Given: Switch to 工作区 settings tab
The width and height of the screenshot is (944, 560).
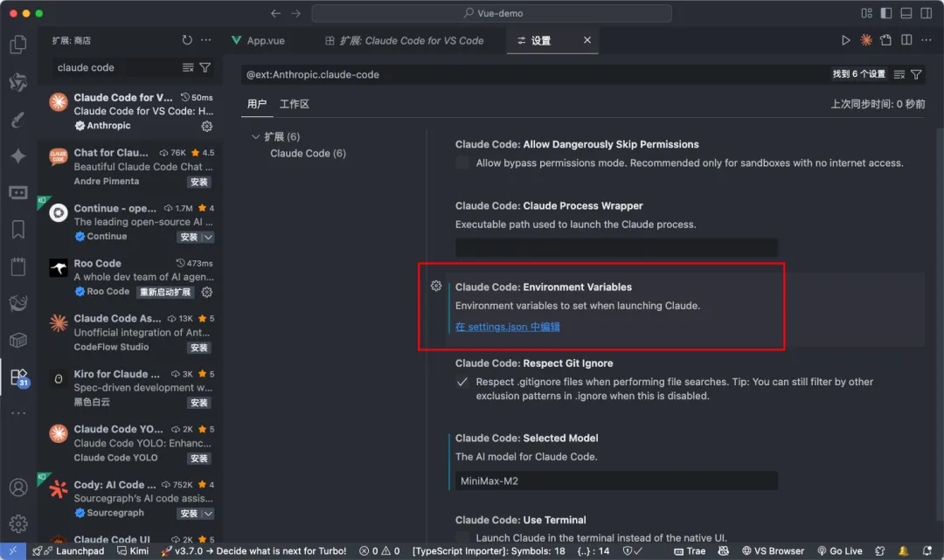Looking at the screenshot, I should pos(295,104).
